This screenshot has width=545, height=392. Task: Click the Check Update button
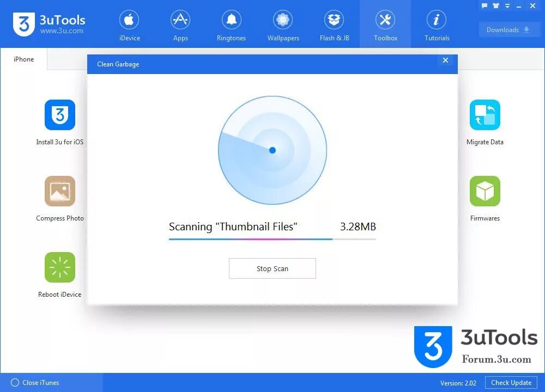click(x=511, y=382)
